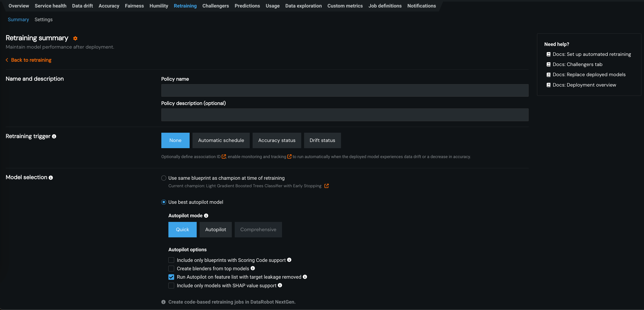The height and width of the screenshot is (310, 644).
Task: Open the monitoring and tracking external link icon
Action: pos(289,157)
